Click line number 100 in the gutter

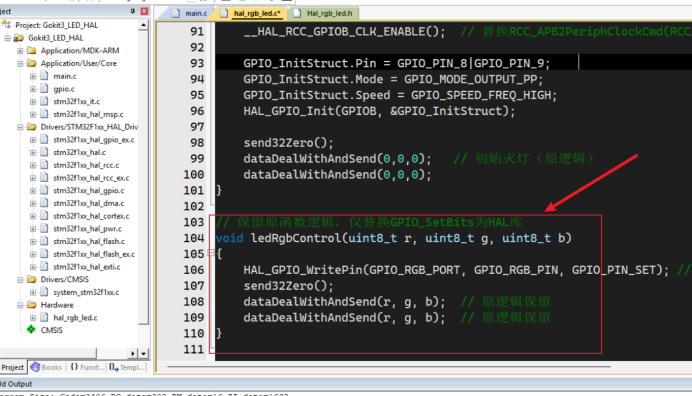coord(194,175)
